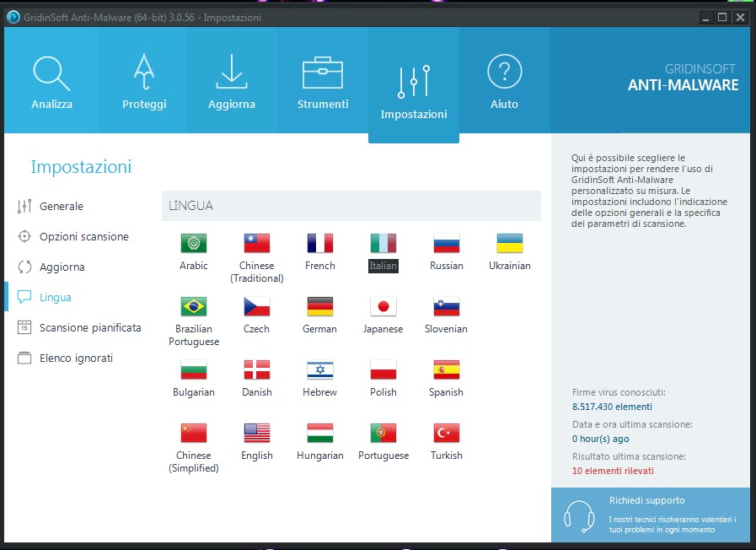The image size is (756, 550).
Task: Click the 0 hour(s) ago link
Action: [600, 439]
